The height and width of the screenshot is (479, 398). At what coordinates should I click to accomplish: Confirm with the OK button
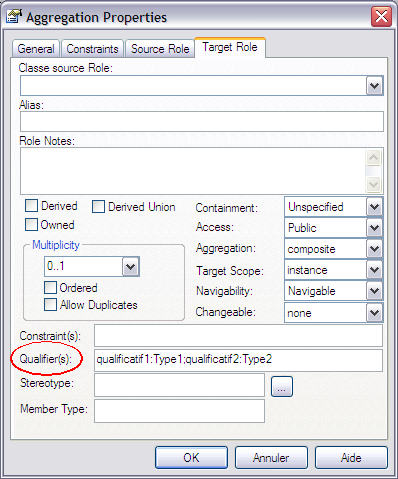click(191, 458)
